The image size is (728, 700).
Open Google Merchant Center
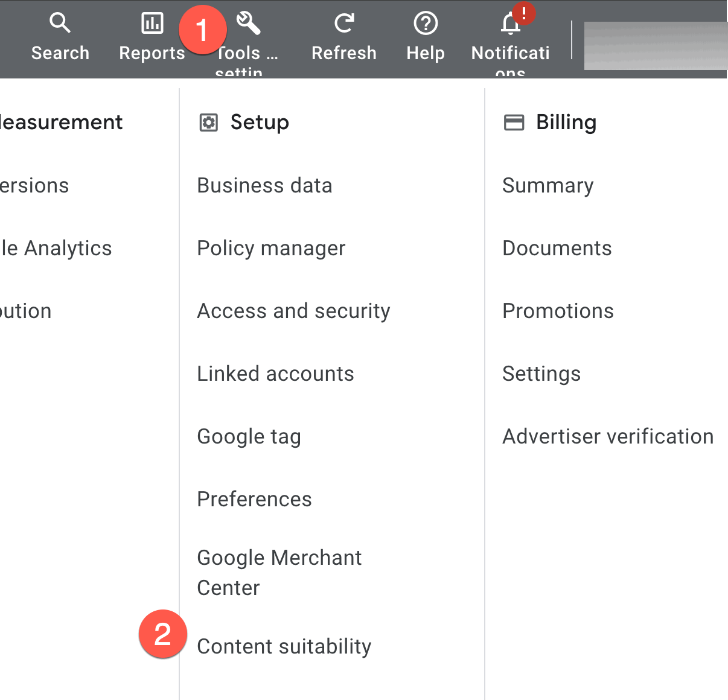(279, 572)
